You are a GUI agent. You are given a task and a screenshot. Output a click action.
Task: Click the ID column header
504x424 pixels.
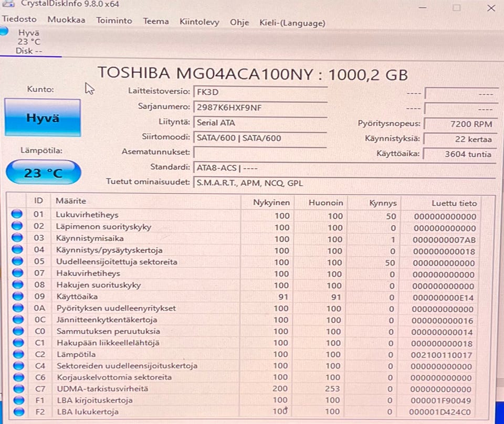point(38,201)
